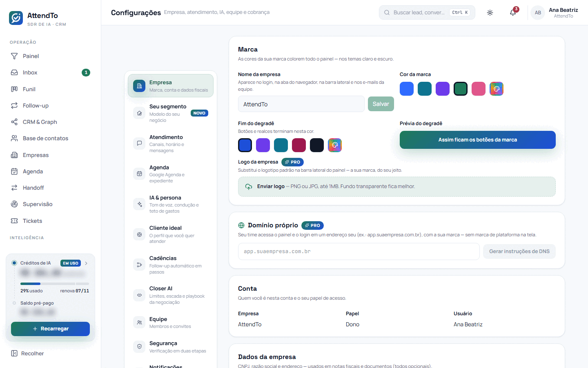Select the Créditos de IA radio indicator
This screenshot has height=368, width=588.
(x=14, y=263)
